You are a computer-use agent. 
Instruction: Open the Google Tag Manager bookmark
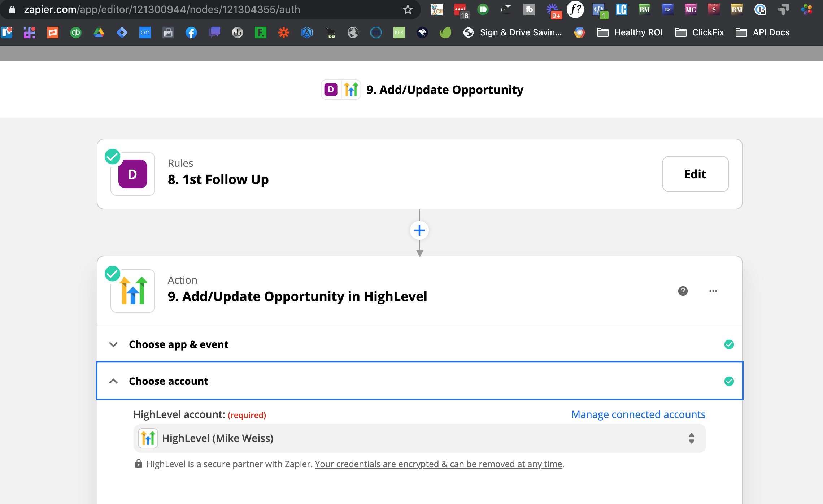pyautogui.click(x=122, y=33)
